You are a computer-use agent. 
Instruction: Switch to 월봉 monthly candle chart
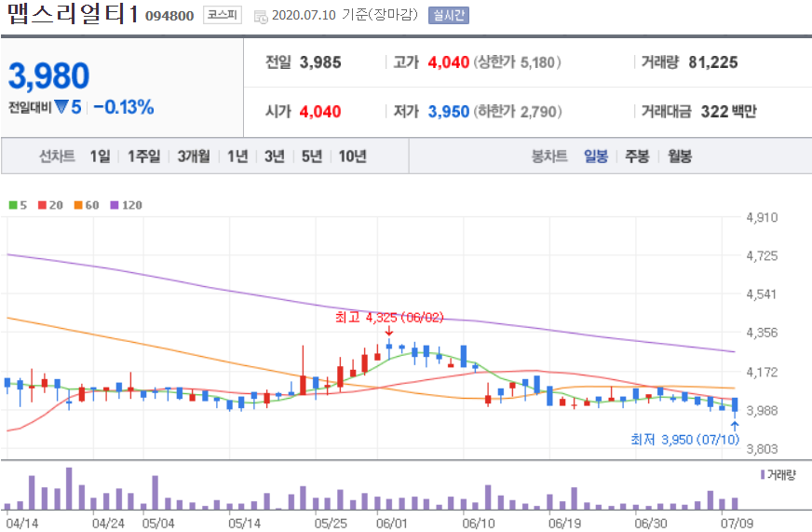click(680, 156)
